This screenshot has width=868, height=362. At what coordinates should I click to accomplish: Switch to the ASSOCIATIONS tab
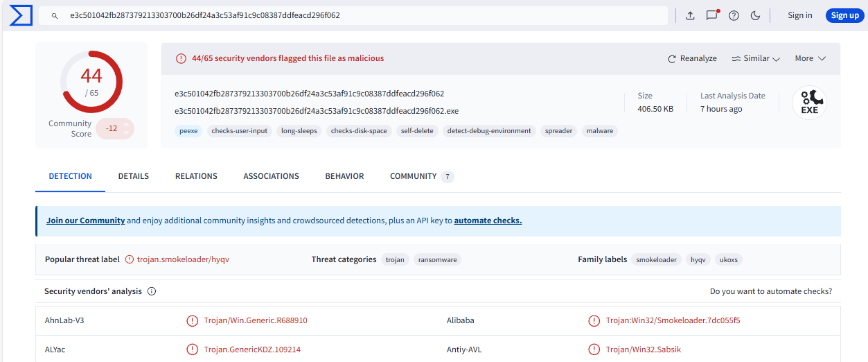pos(271,176)
